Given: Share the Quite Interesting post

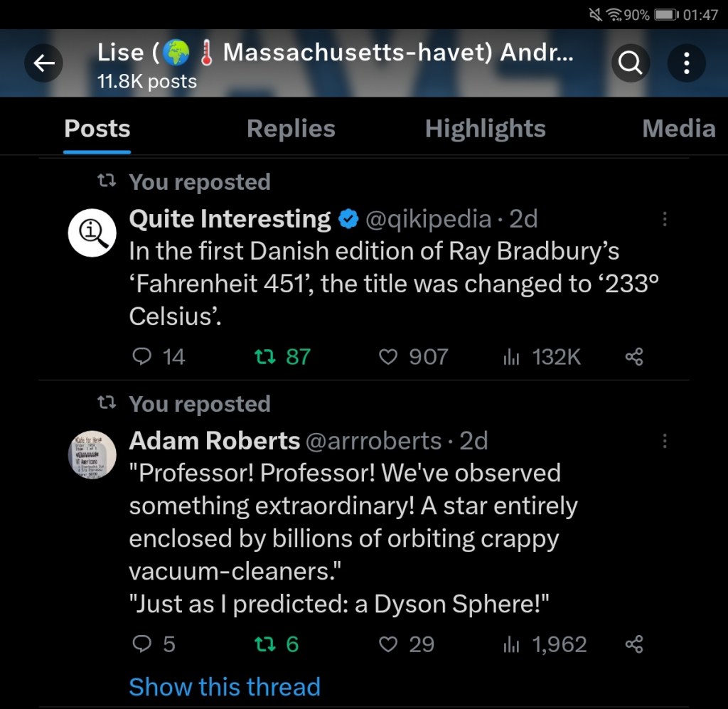Looking at the screenshot, I should pos(633,356).
